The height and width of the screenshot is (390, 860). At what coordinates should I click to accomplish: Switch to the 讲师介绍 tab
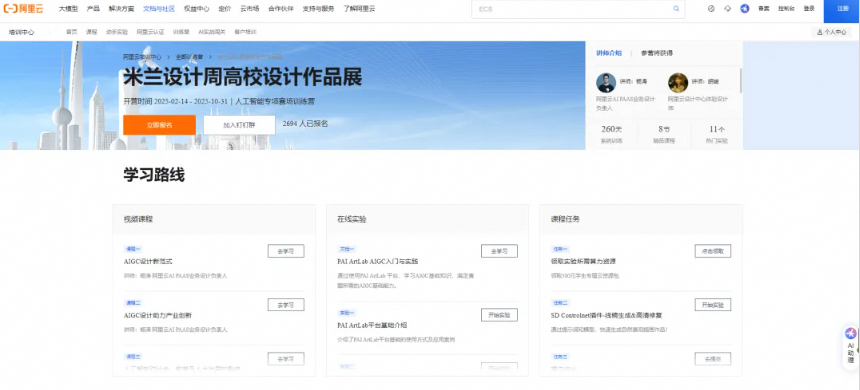[x=609, y=53]
